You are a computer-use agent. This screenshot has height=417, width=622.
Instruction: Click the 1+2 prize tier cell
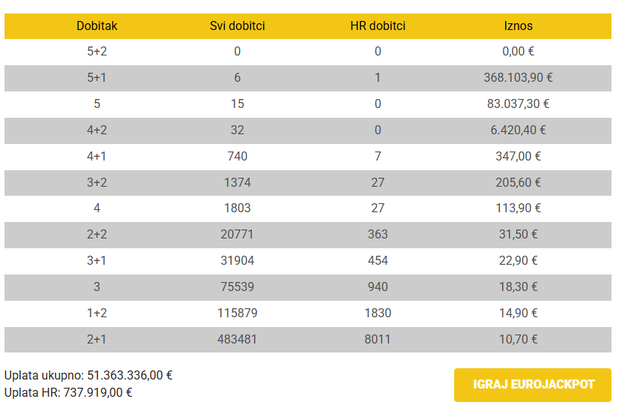(x=95, y=312)
